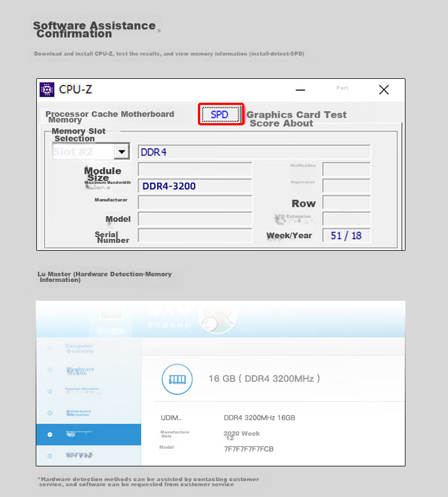Click the empty Module Size field
The image size is (448, 497).
pos(195,169)
